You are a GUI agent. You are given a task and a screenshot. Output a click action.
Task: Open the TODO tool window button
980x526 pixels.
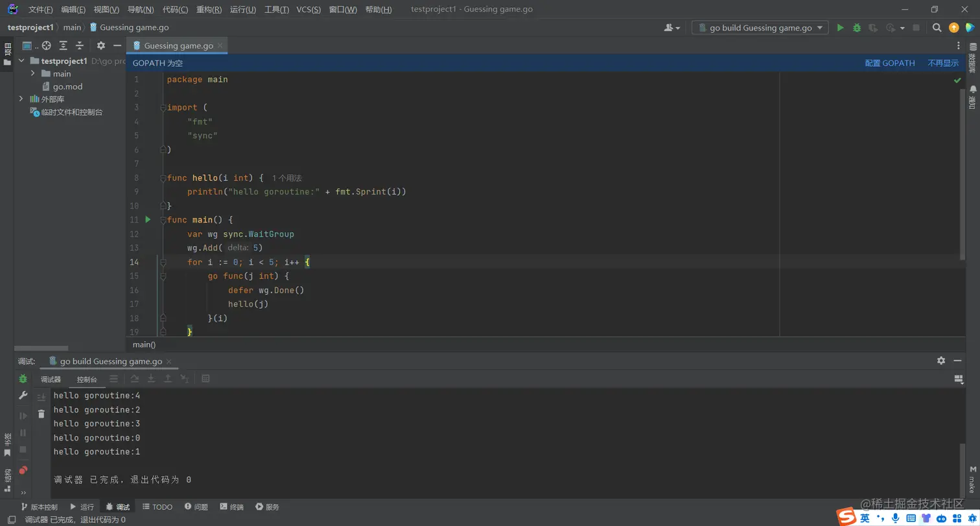[157, 507]
